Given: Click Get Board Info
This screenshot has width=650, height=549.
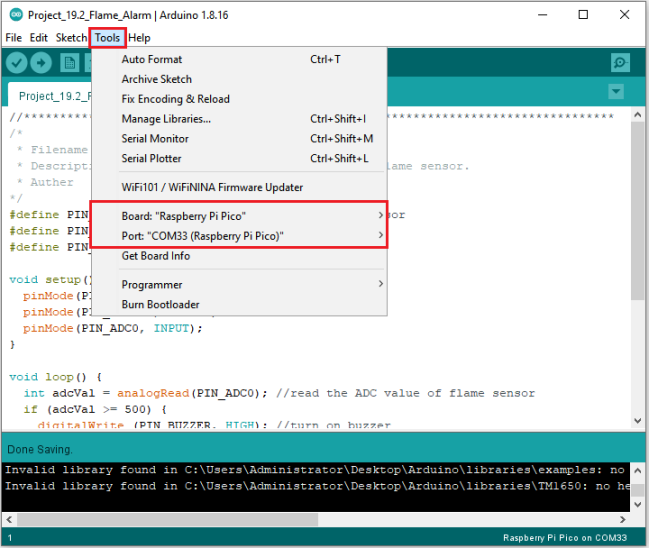Looking at the screenshot, I should click(x=239, y=256).
